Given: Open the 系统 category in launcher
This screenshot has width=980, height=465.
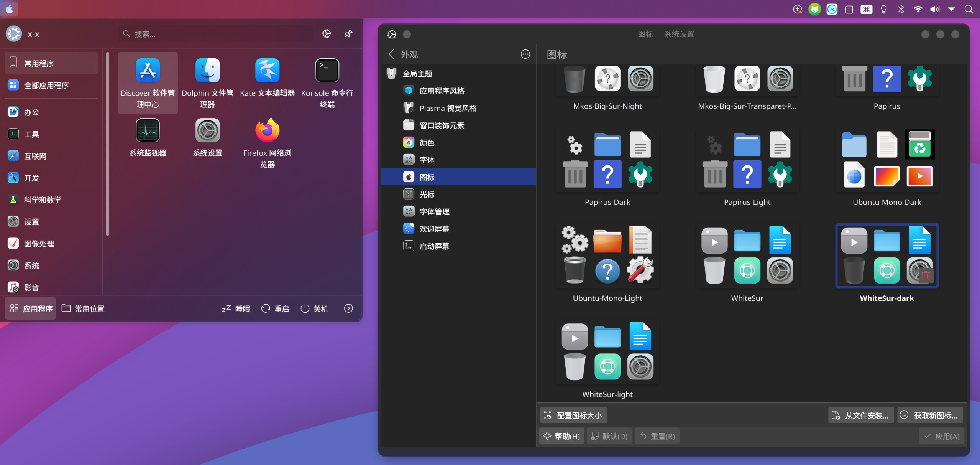Looking at the screenshot, I should tap(51, 265).
